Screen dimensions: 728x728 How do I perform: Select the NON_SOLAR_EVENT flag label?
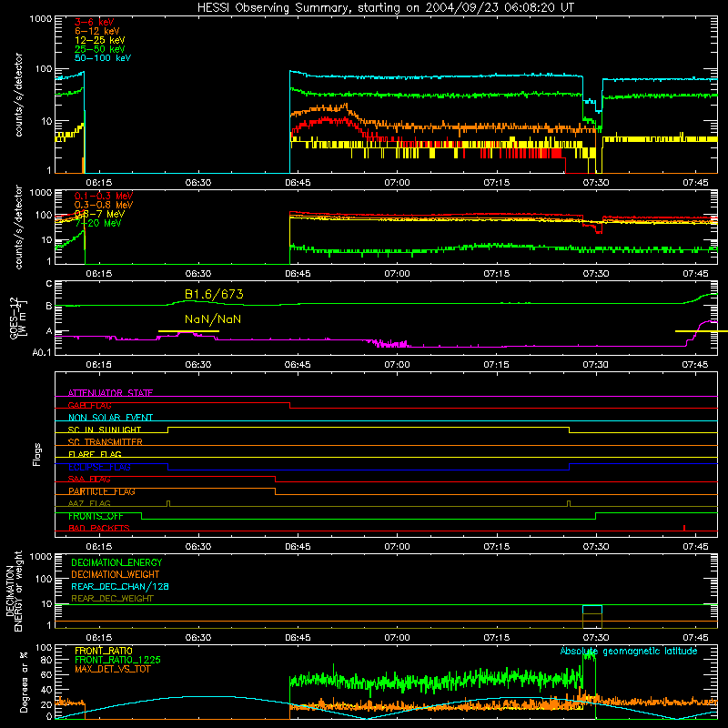(110, 418)
